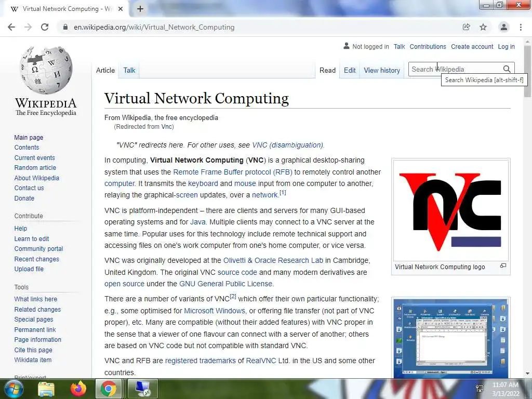The width and height of the screenshot is (532, 399).
Task: Open the Chrome profile avatar icon
Action: pyautogui.click(x=504, y=27)
